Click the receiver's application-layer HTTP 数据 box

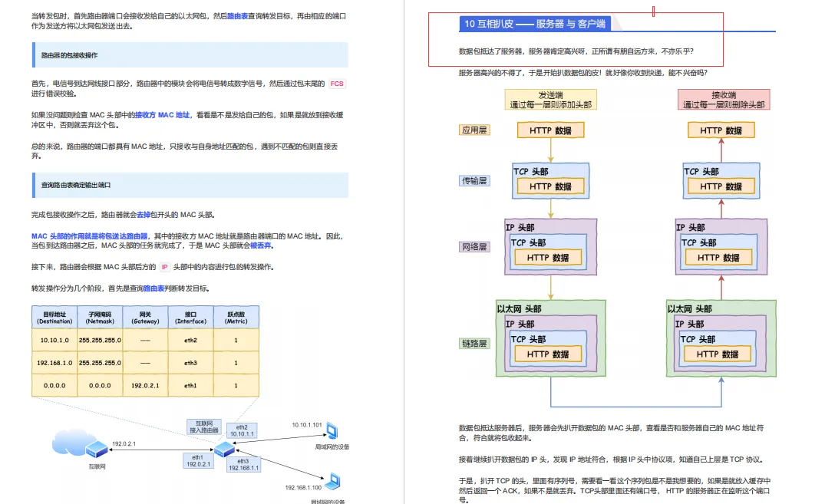tap(721, 130)
